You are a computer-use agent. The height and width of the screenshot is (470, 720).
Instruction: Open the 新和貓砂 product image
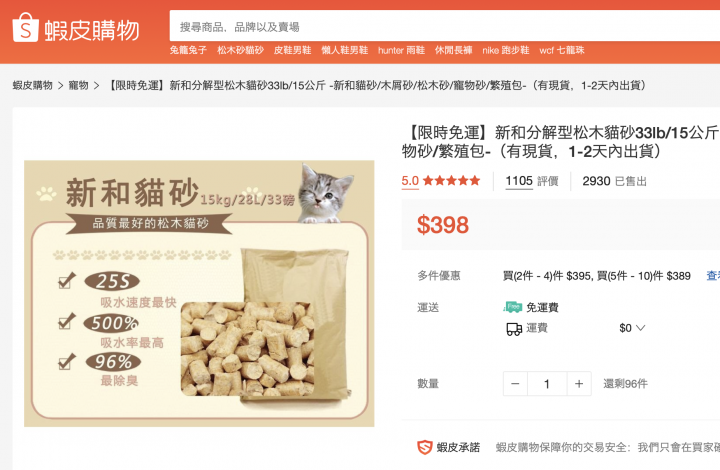(199, 293)
